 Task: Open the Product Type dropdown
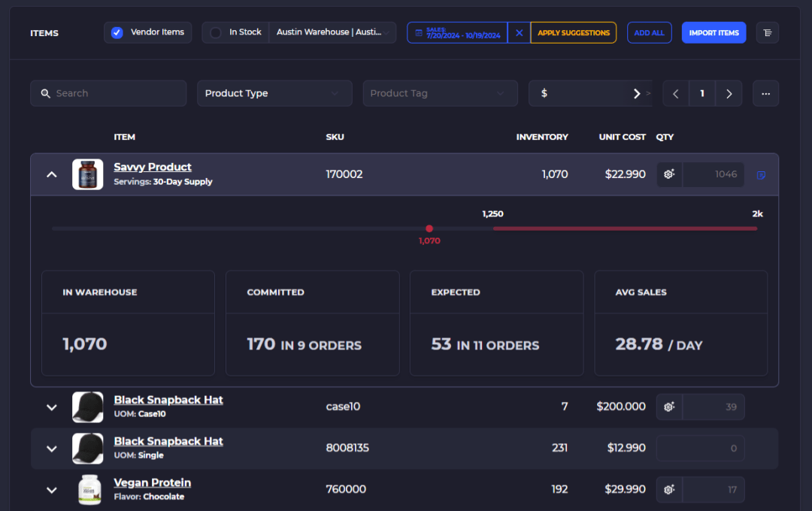(x=274, y=93)
